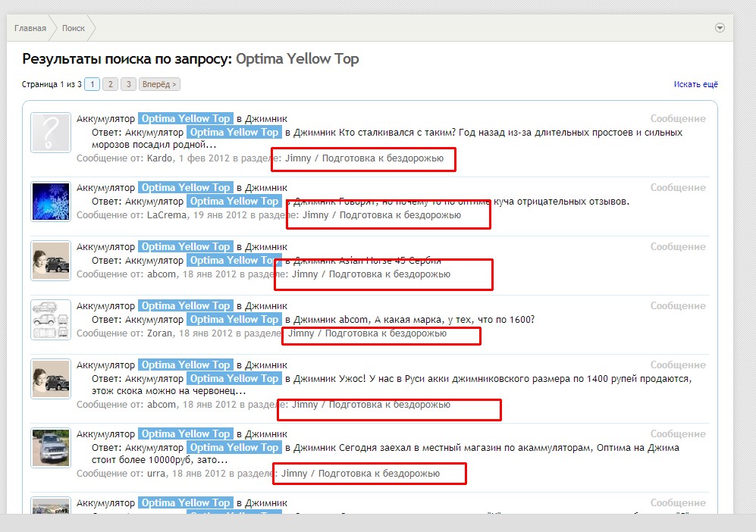756x532 pixels.
Task: Click abcom's avatar beside the 1400 рублей post
Action: [x=51, y=379]
